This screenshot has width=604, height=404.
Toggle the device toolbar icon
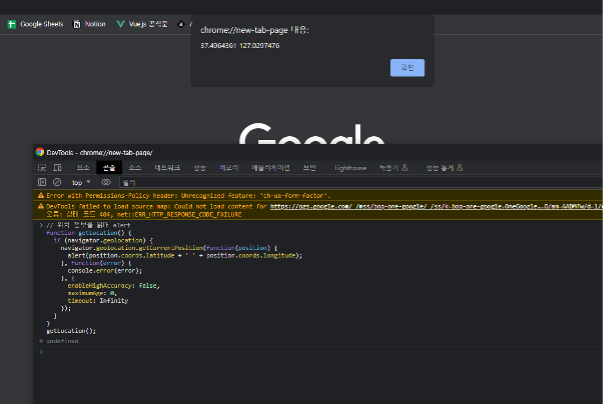57,168
